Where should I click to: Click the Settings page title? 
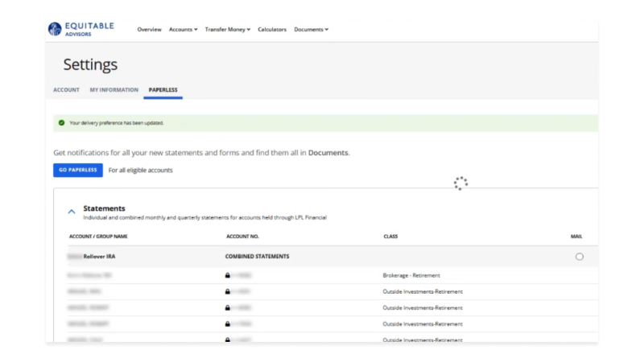[90, 64]
